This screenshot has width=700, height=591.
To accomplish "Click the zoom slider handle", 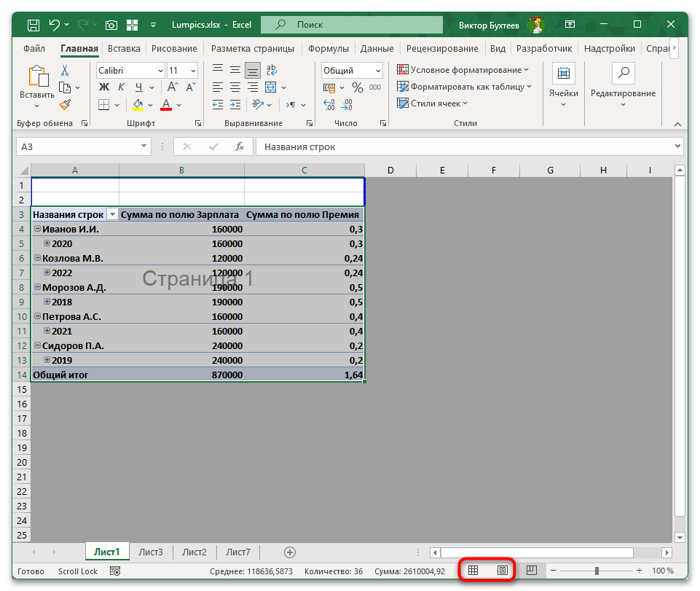I will [597, 571].
